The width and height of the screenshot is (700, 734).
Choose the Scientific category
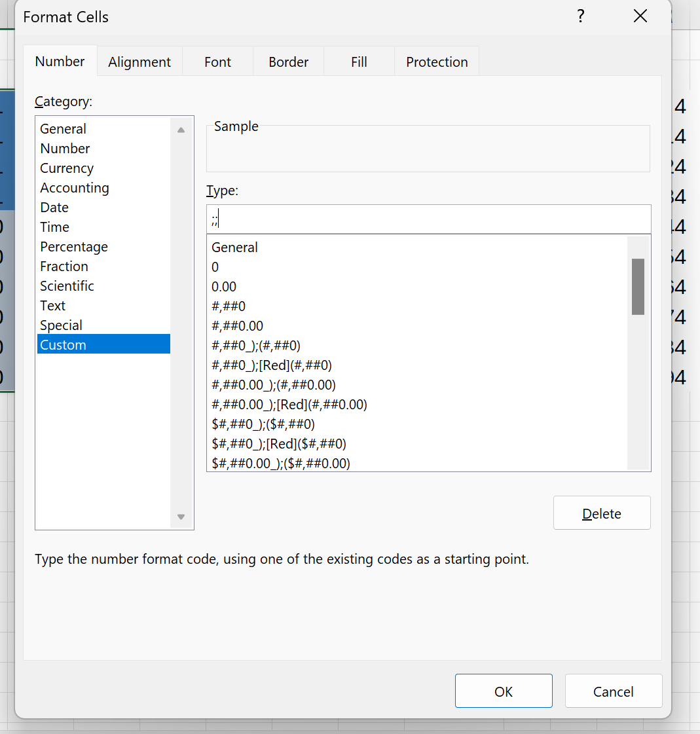pos(67,286)
